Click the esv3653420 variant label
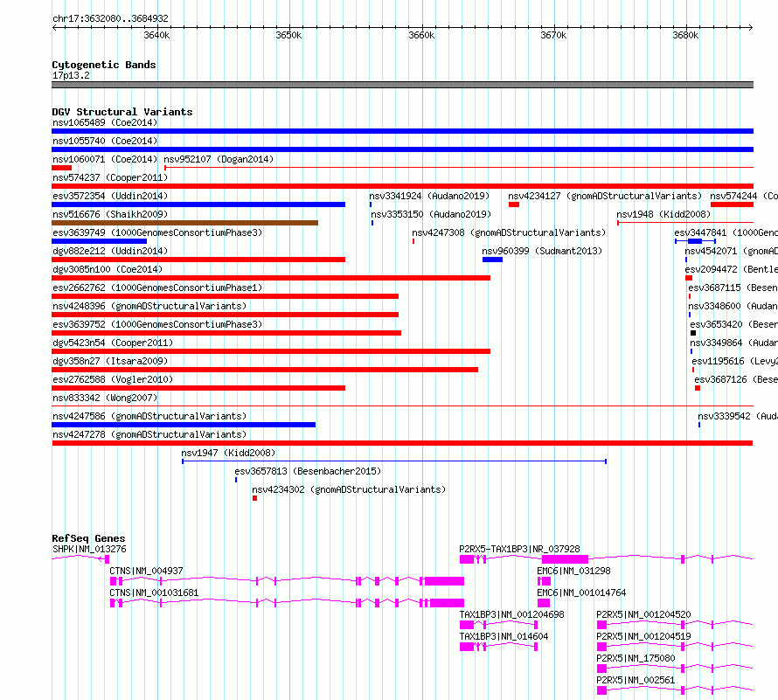Screen dimensions: 778x700 click(733, 324)
